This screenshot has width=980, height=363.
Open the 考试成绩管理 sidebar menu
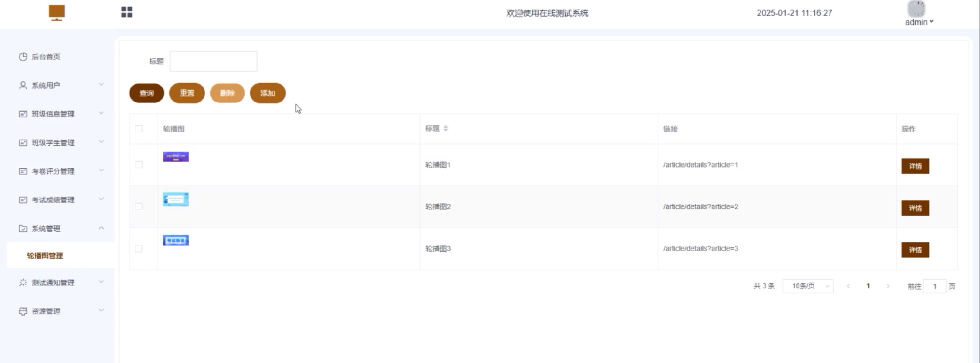(53, 200)
